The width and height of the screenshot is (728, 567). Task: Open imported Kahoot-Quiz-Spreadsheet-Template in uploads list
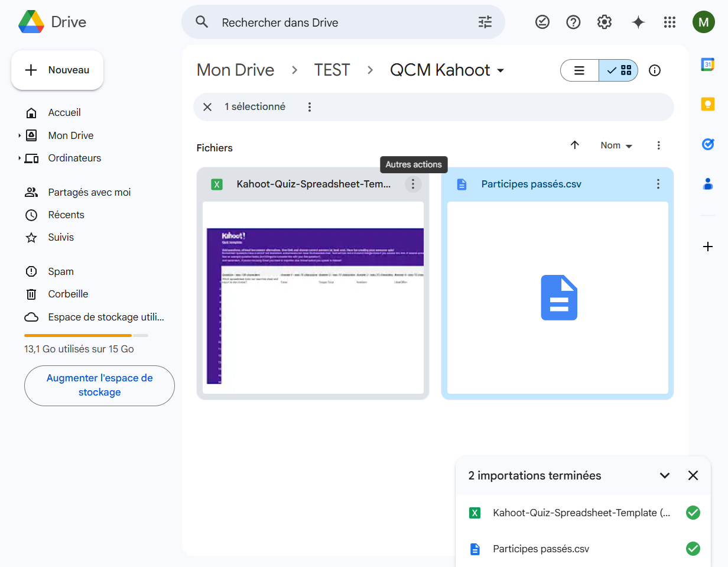click(582, 513)
